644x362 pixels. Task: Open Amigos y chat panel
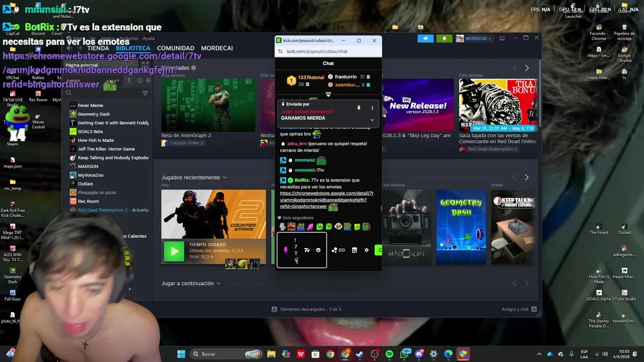click(x=519, y=309)
